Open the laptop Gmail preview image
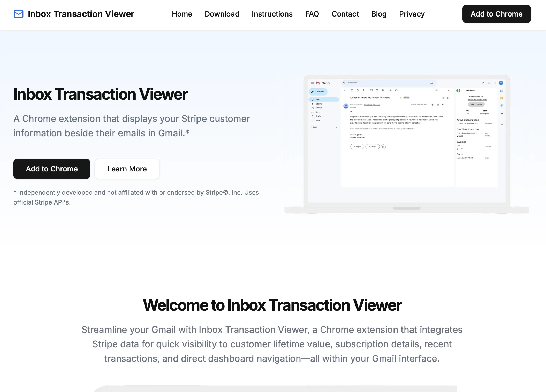 pos(407,144)
